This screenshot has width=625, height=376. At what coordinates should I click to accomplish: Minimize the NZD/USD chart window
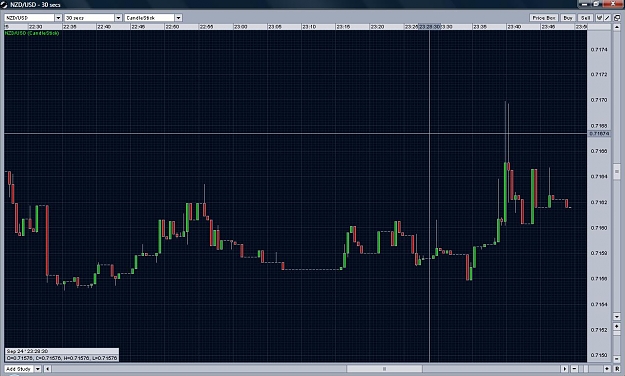pos(584,4)
